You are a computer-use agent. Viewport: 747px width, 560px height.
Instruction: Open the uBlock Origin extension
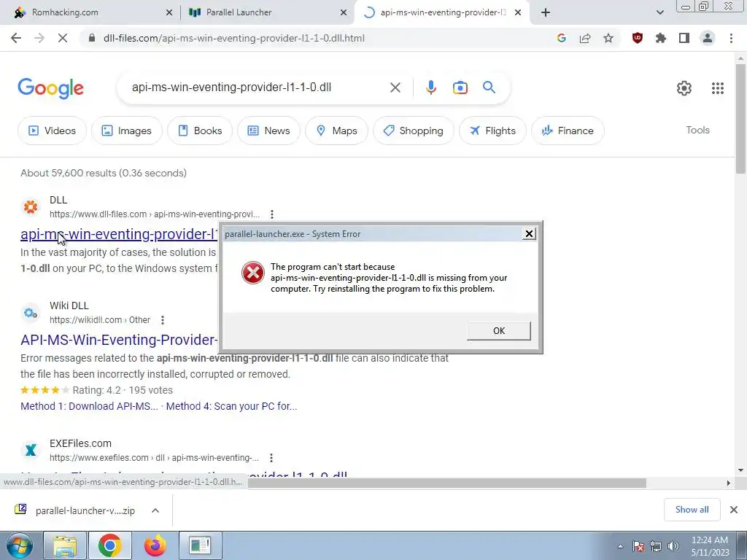(x=638, y=38)
